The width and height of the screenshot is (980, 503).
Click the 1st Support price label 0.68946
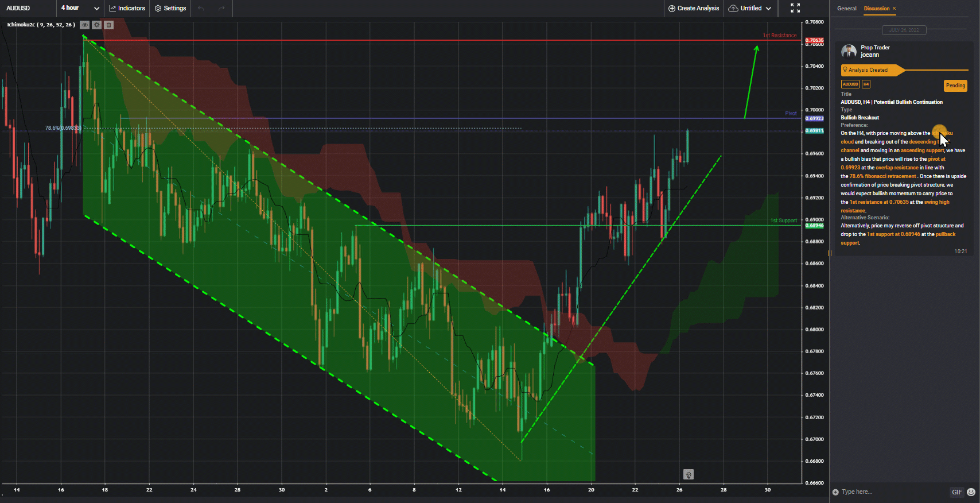point(814,226)
